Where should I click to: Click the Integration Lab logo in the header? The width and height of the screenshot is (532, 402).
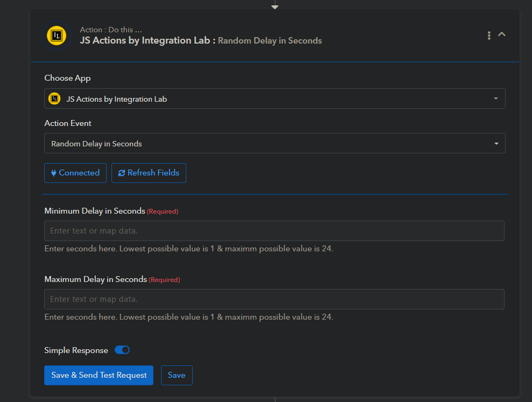tap(57, 36)
